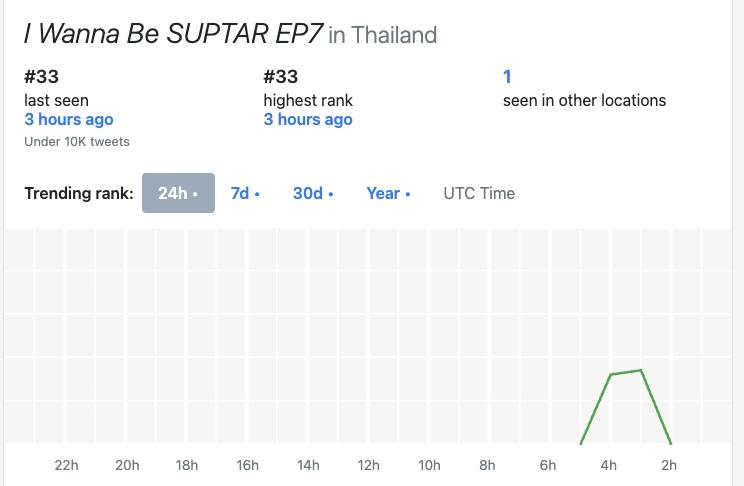Click the 6h label on chart axis

[548, 465]
